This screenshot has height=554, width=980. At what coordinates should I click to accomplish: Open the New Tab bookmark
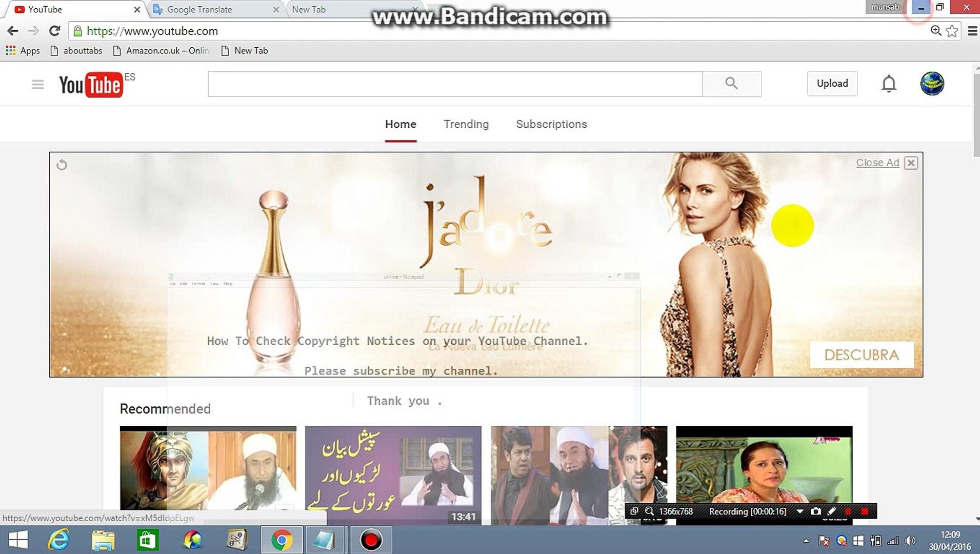click(x=244, y=50)
